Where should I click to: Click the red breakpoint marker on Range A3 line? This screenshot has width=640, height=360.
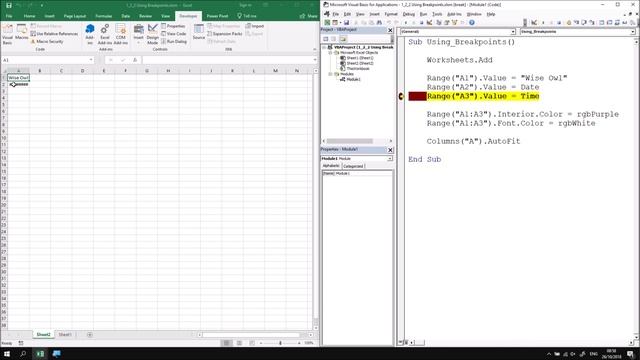401,96
